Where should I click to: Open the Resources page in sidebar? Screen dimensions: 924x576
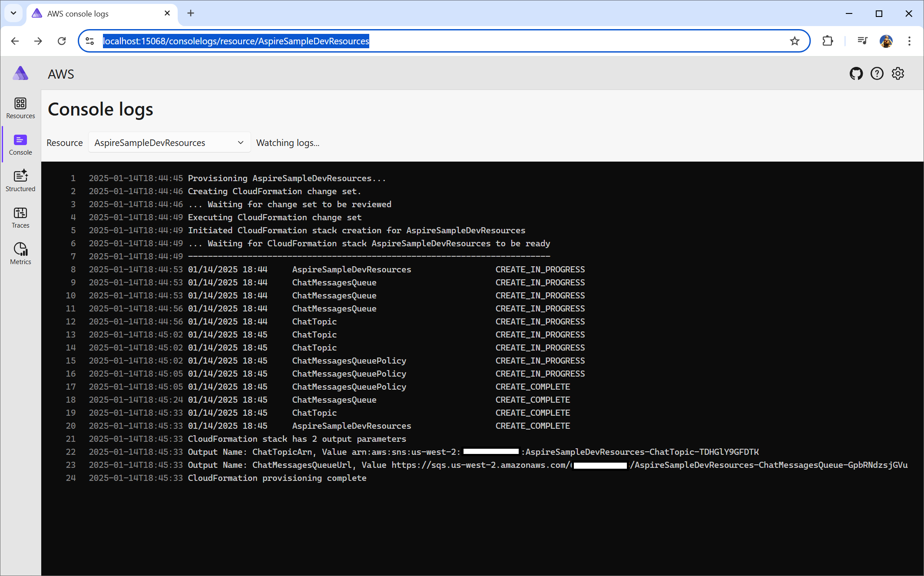tap(20, 108)
